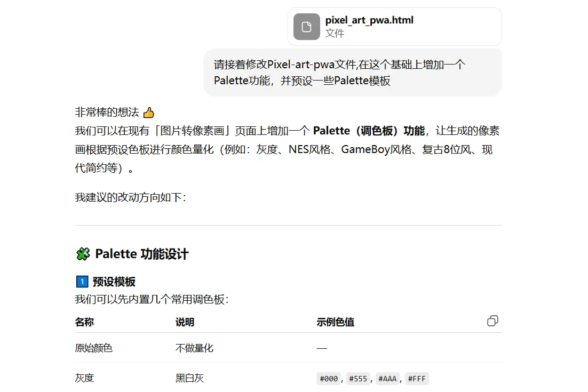Screen dimensions: 588x392
Task: Click the green puzzle emoji beside Palette 功能设计
Action: 82,253
